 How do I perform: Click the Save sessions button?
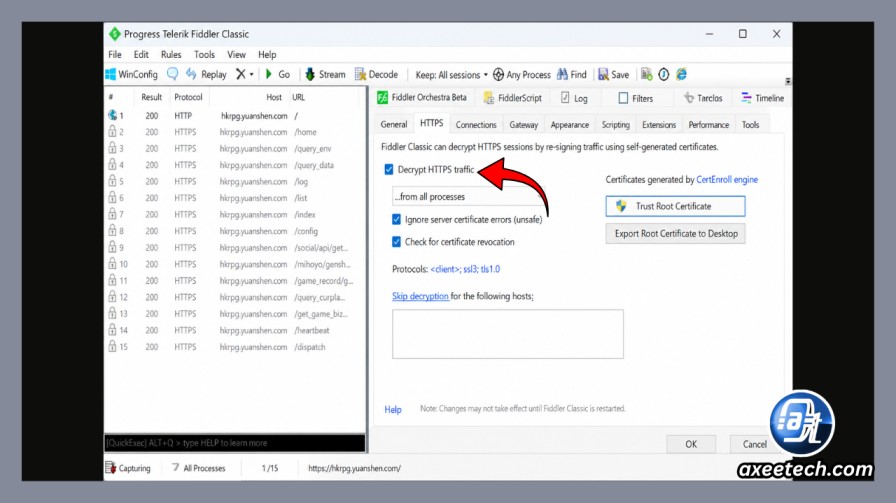click(613, 74)
